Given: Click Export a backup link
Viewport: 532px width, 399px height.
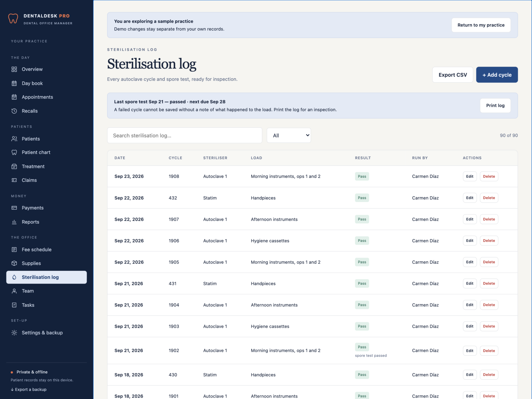Looking at the screenshot, I should [x=29, y=389].
